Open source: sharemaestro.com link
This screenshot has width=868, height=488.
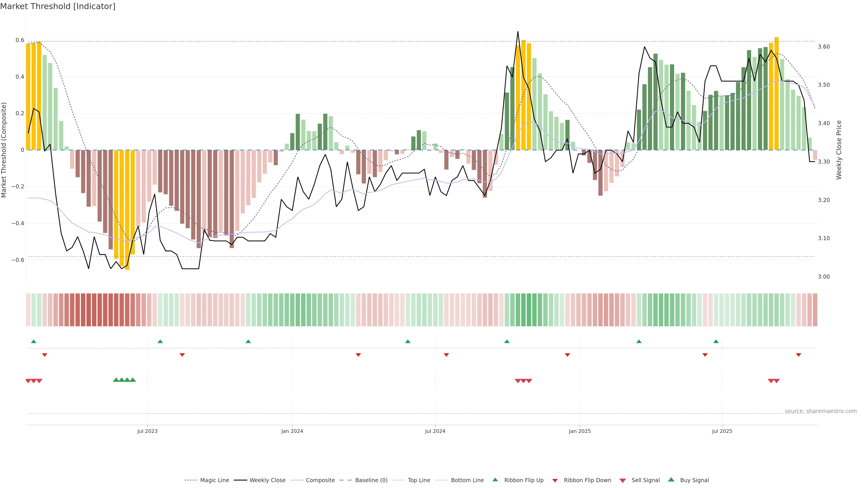(x=821, y=411)
